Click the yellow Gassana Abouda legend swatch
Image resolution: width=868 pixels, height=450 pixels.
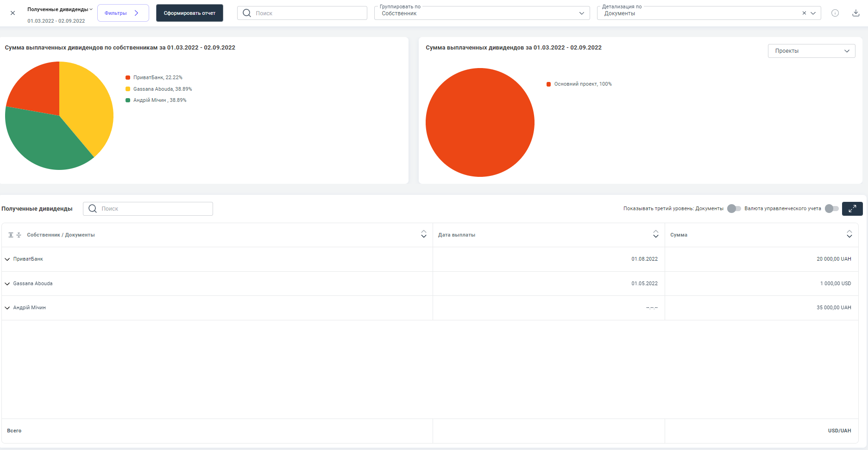click(128, 89)
